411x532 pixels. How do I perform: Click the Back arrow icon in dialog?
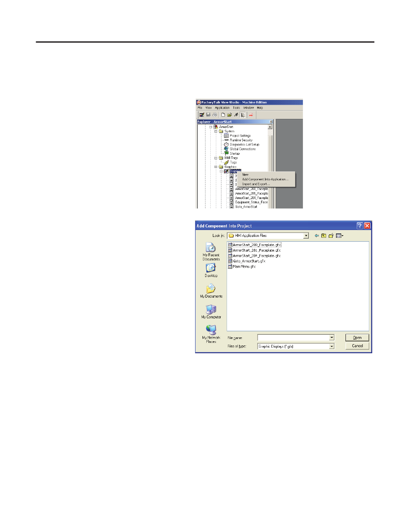point(317,236)
